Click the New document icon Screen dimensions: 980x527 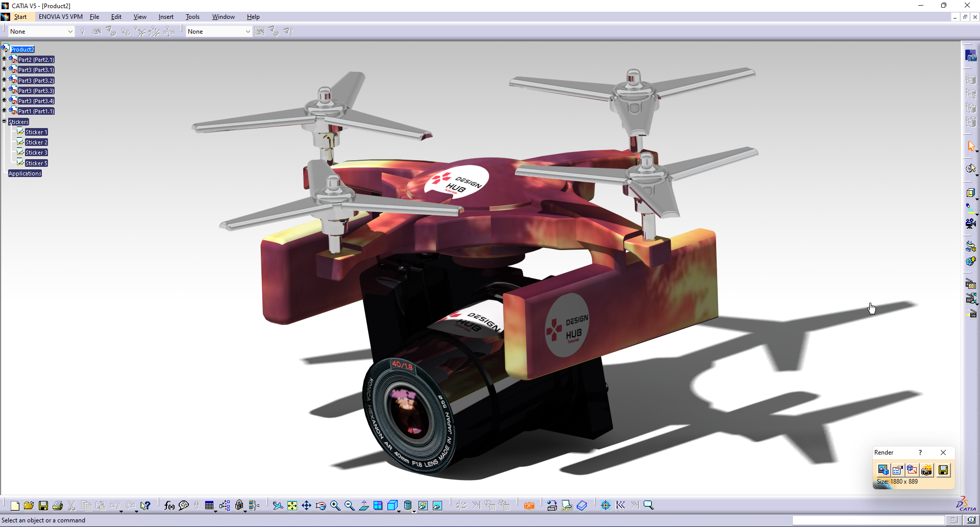[15, 506]
